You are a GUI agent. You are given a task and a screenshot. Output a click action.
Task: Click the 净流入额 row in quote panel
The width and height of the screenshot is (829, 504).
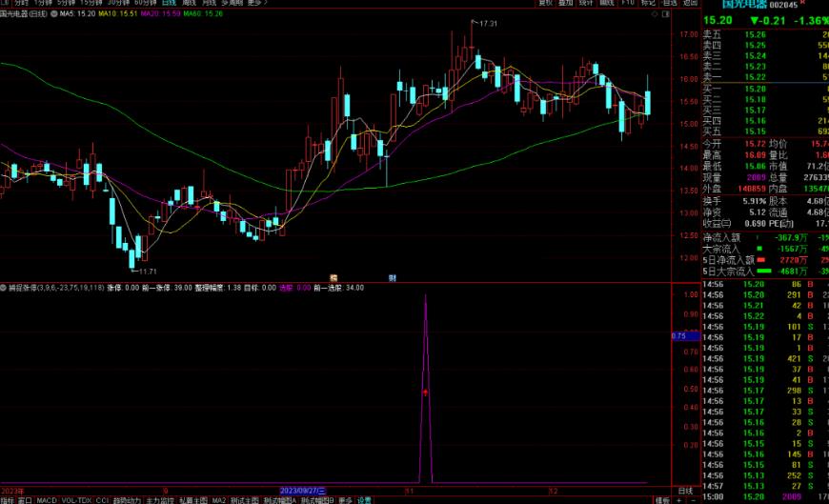click(765, 238)
